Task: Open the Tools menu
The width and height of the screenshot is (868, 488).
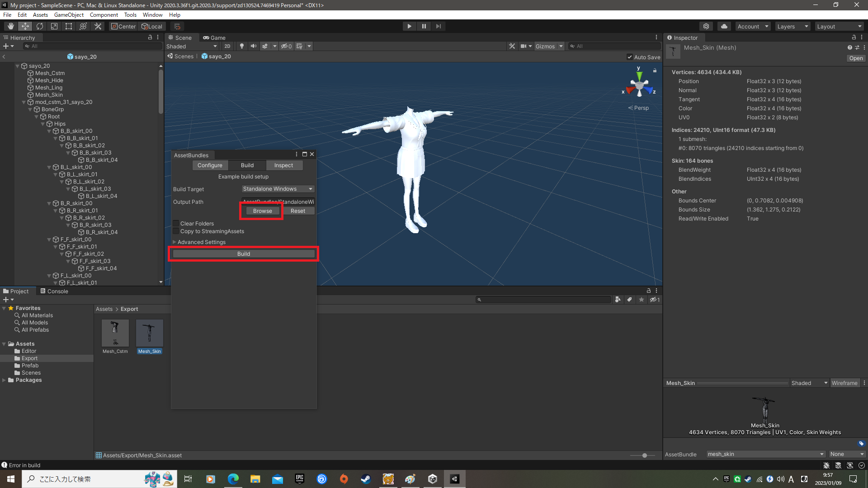Action: pos(130,15)
